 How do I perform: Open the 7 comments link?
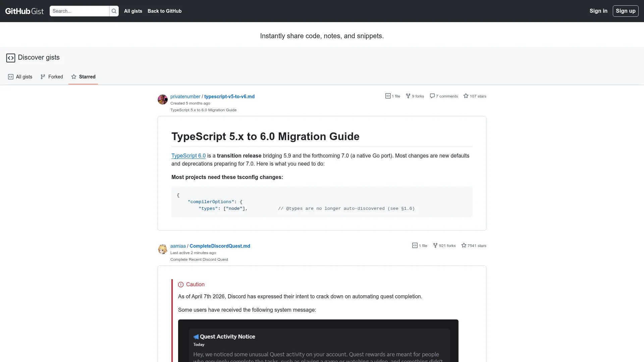coord(444,96)
